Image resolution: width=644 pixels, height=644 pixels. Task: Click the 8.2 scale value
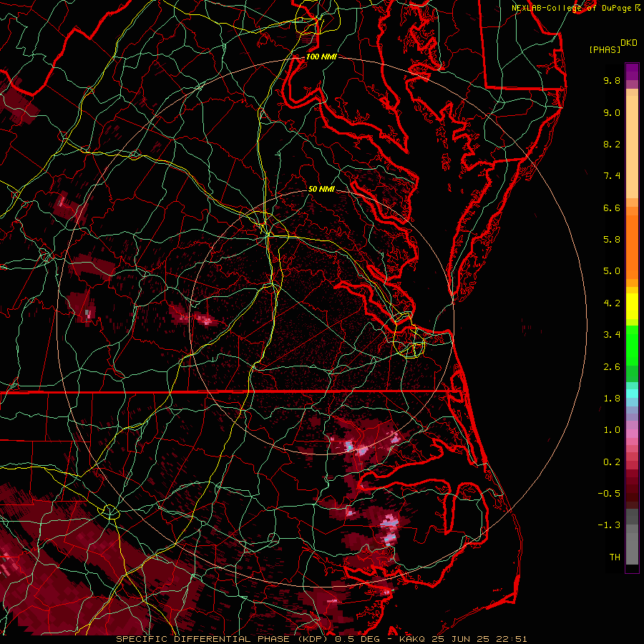tap(612, 144)
